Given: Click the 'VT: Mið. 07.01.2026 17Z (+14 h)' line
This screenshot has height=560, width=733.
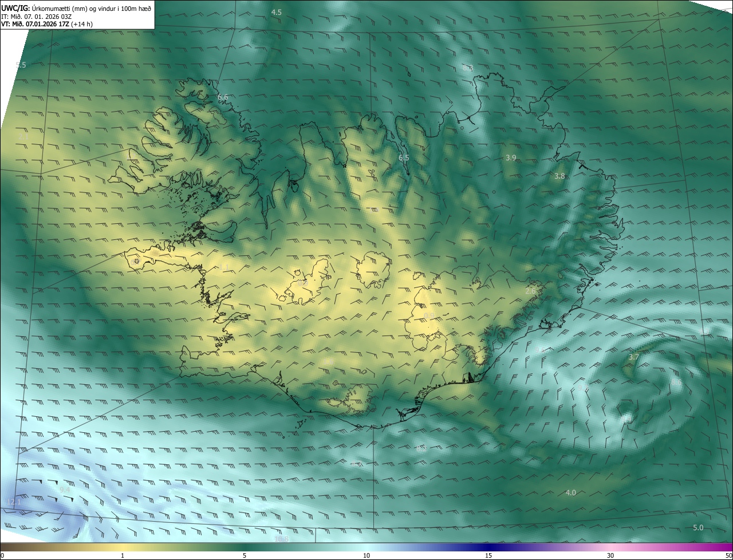Looking at the screenshot, I should coord(47,24).
